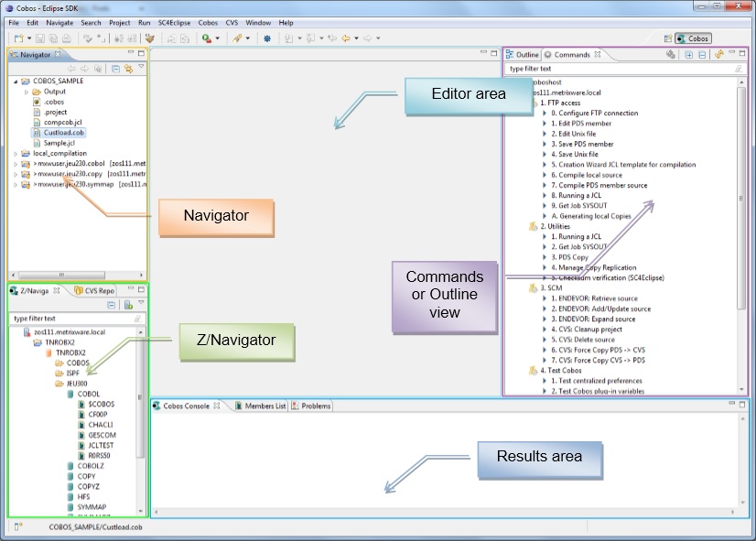756x541 pixels.
Task: Select Custload.cob in Navigator
Action: [59, 133]
